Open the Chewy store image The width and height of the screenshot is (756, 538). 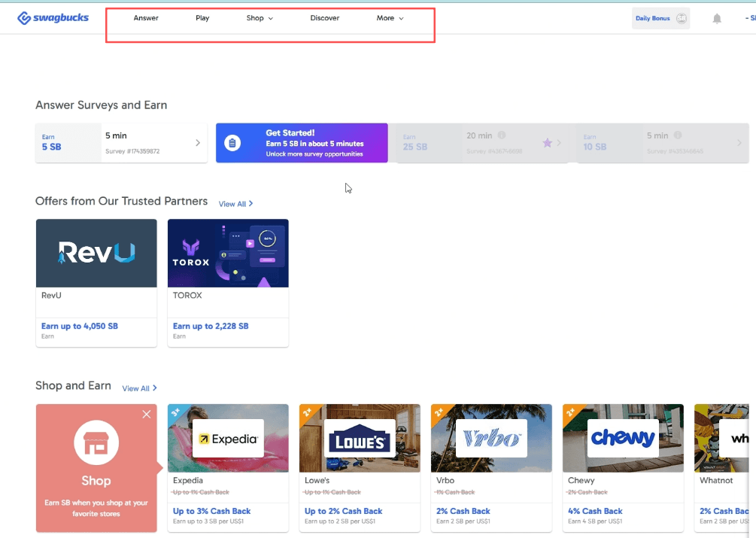tap(623, 438)
